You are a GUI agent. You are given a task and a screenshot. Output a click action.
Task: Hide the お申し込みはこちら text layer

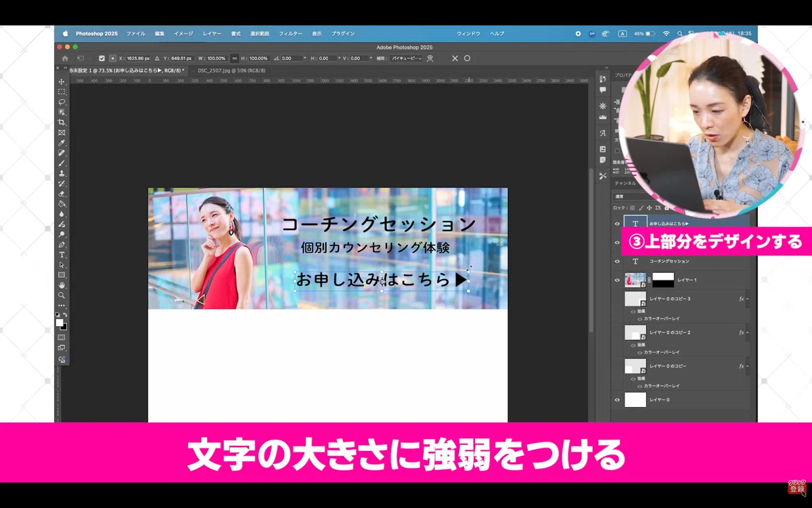tap(616, 224)
